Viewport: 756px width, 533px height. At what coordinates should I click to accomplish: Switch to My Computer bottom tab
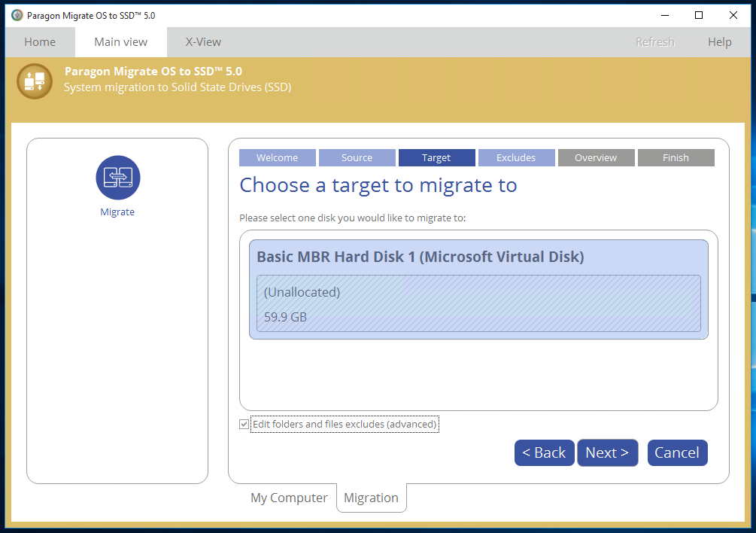click(289, 498)
